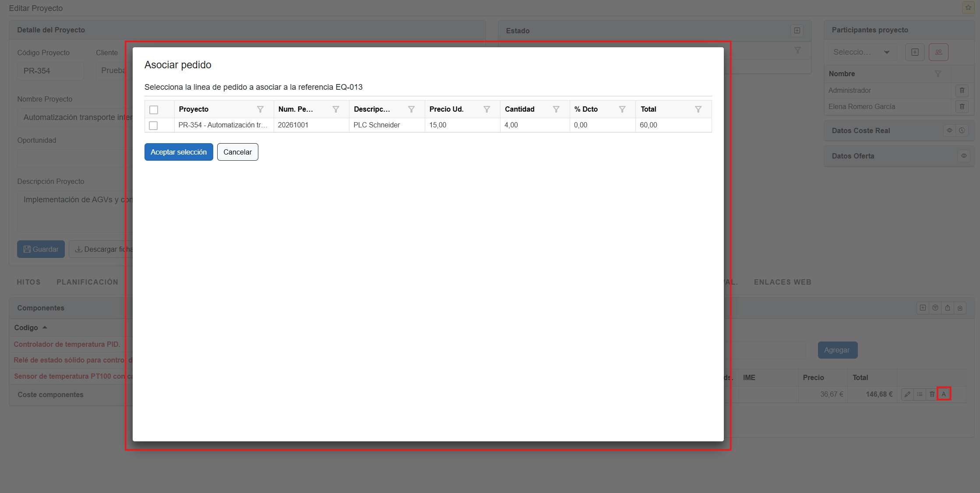Viewport: 980px width, 493px height.
Task: Click the Precio Ud. filter icon
Action: 486,109
